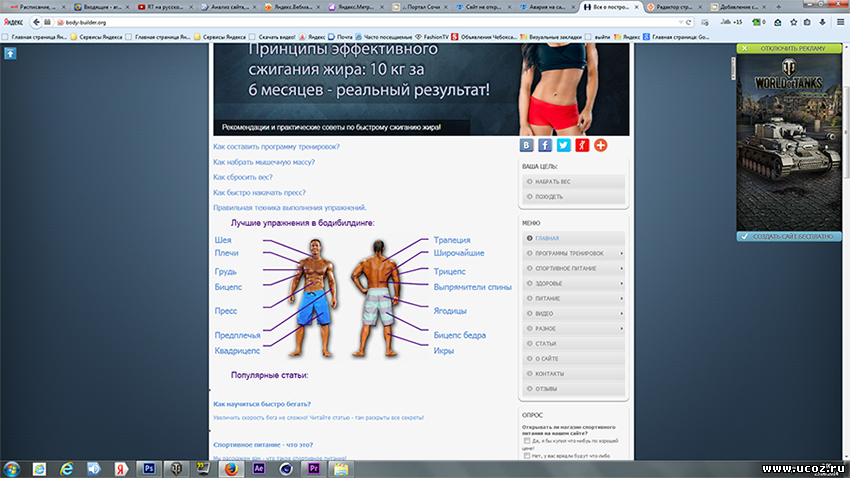Check the 'Да, я бы купил' poll option
Screen dimensions: 850x478
click(x=527, y=440)
